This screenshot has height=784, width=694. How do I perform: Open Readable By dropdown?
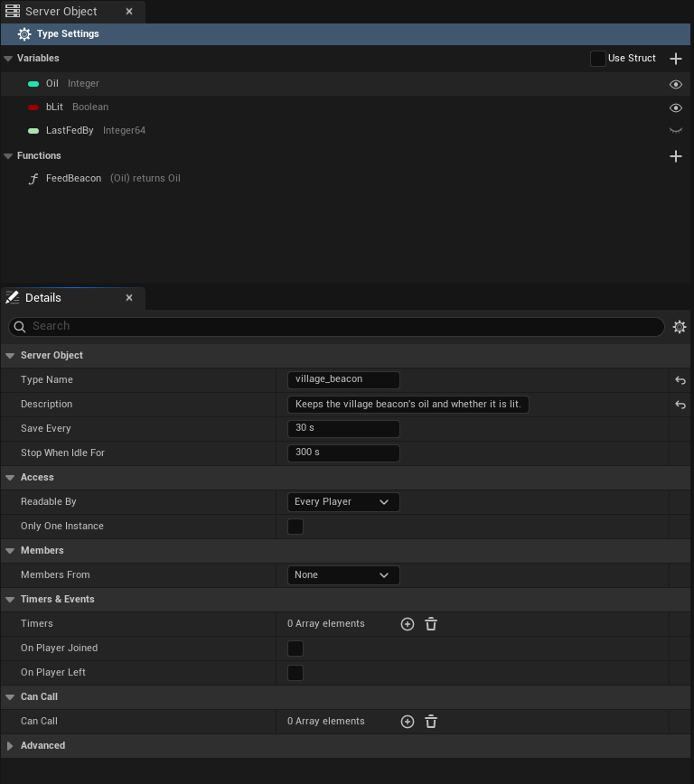(x=343, y=502)
